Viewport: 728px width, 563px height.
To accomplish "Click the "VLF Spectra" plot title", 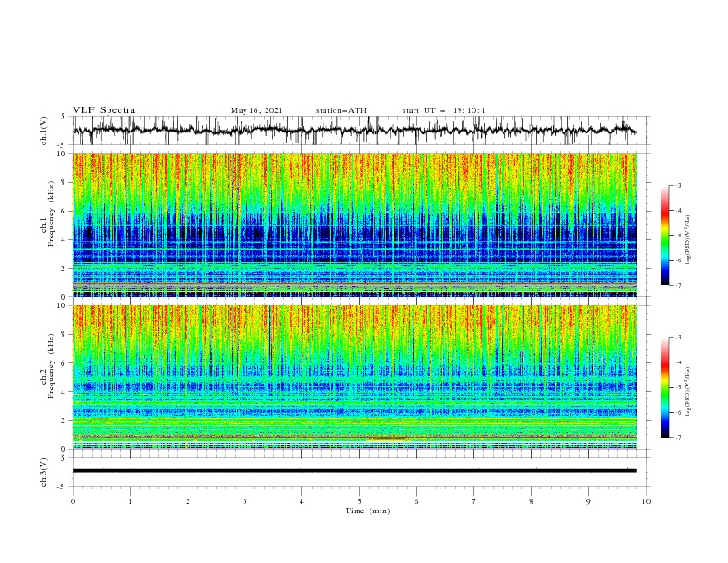I will pyautogui.click(x=104, y=110).
